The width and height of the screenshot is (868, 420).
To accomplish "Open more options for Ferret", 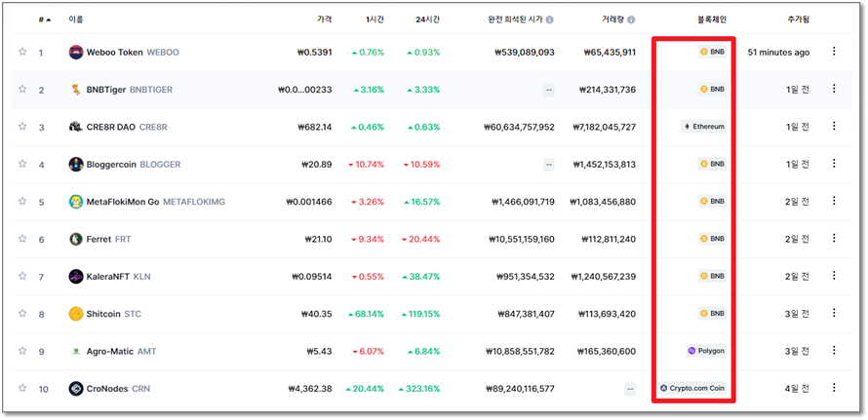I will pyautogui.click(x=834, y=238).
